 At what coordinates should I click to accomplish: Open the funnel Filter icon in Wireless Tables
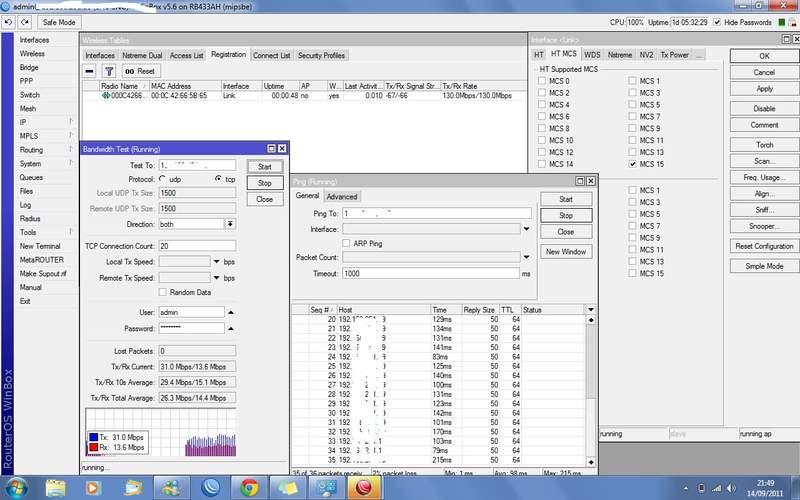pyautogui.click(x=109, y=71)
